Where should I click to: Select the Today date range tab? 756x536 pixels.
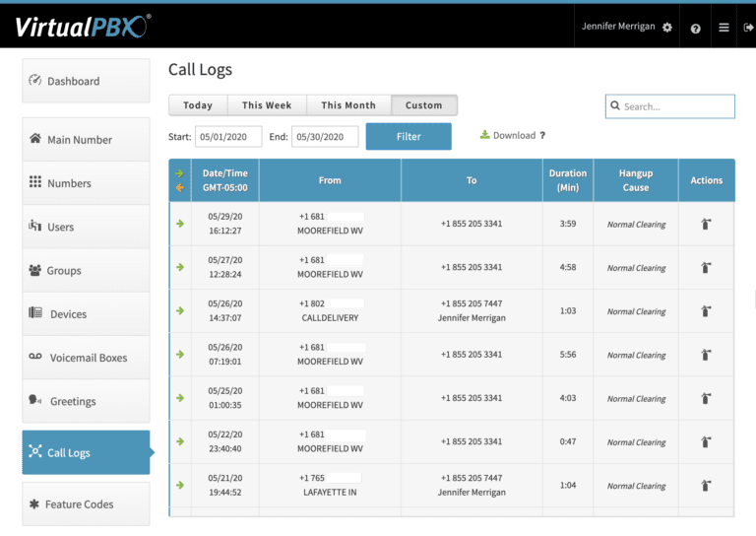point(198,105)
